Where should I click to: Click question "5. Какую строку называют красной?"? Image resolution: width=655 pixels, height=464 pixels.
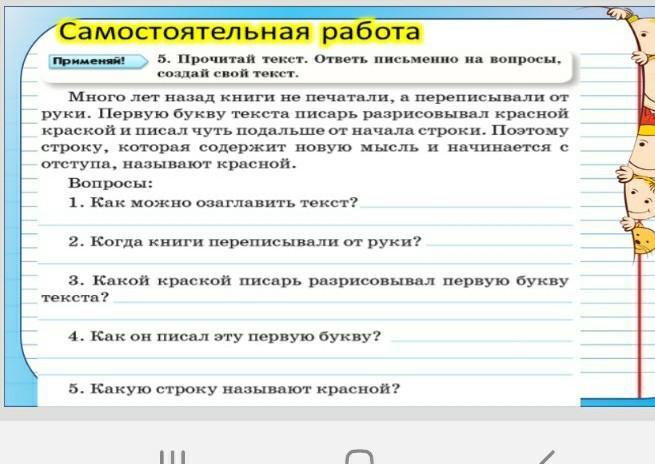click(x=234, y=389)
